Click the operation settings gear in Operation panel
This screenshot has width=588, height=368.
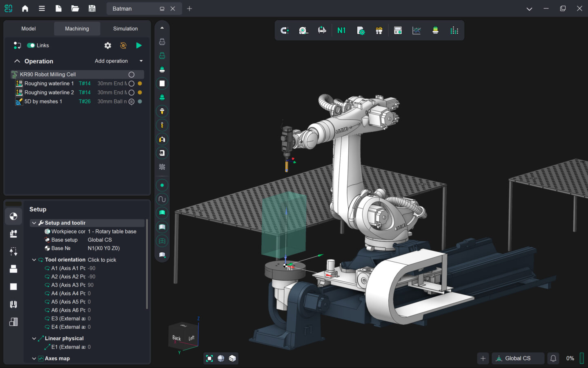click(x=107, y=45)
